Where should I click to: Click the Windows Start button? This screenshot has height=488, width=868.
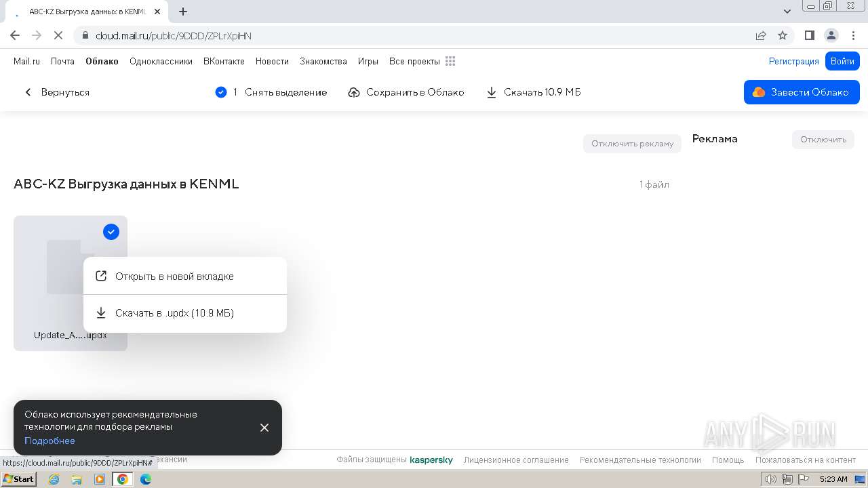pyautogui.click(x=19, y=479)
